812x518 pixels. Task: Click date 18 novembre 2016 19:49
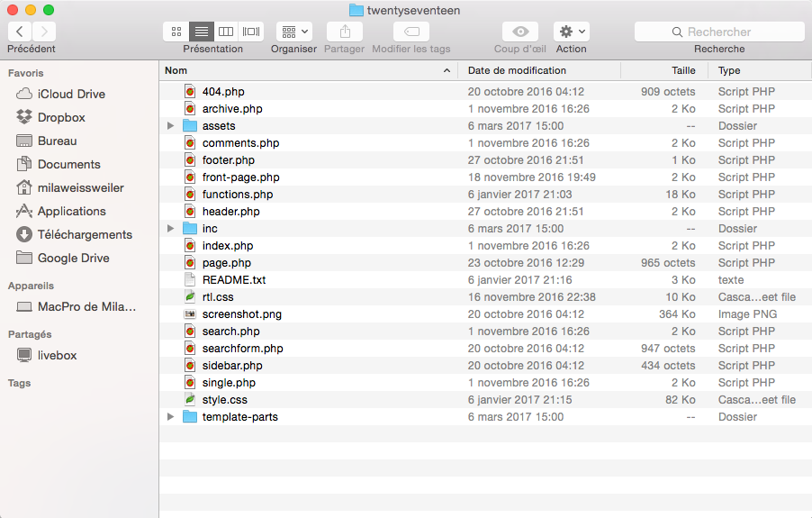tap(531, 177)
